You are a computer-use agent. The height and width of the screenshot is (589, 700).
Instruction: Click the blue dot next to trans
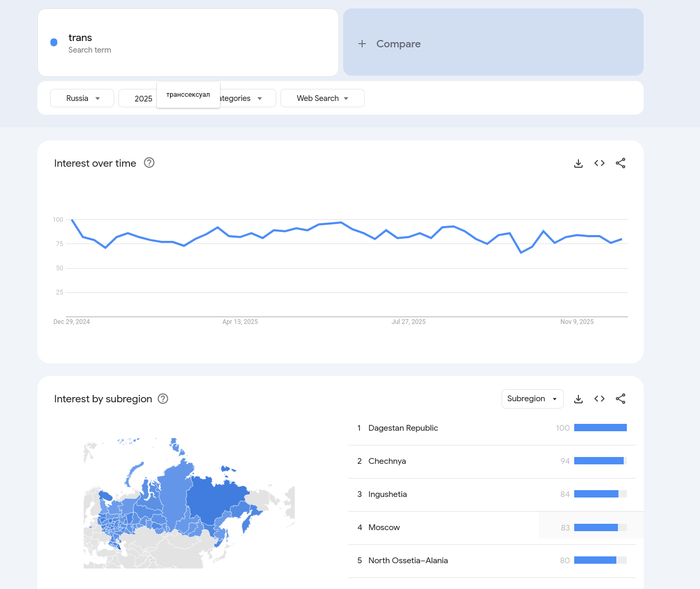click(x=54, y=43)
